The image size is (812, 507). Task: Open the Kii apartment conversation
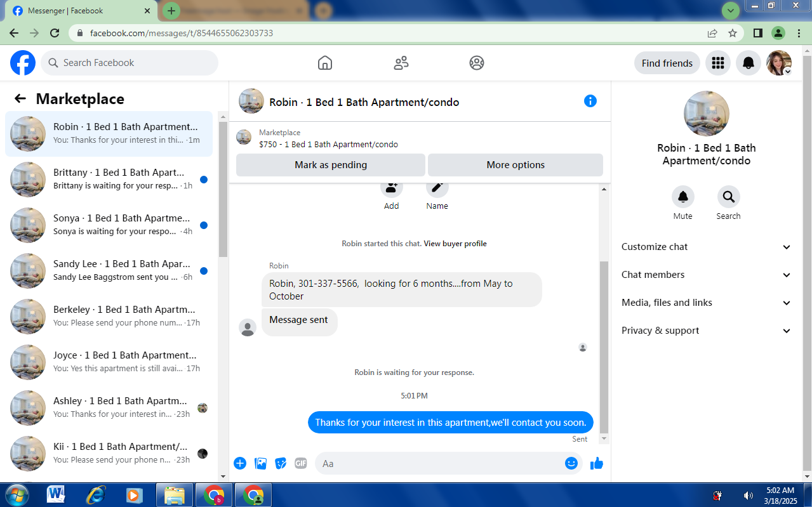[109, 454]
